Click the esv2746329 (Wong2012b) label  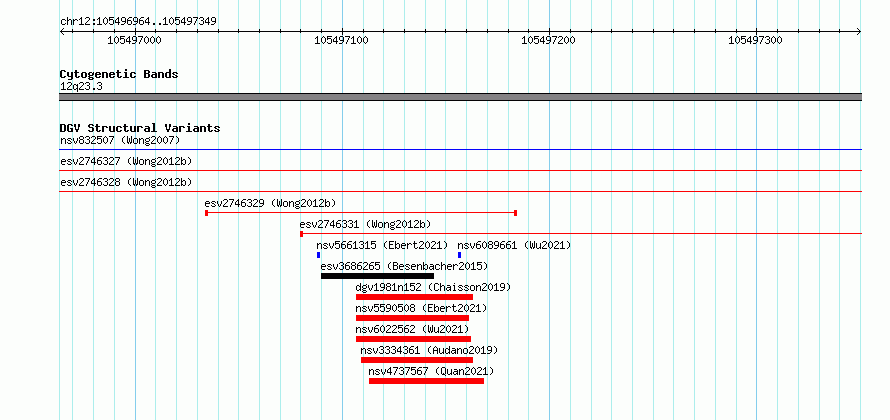270,203
